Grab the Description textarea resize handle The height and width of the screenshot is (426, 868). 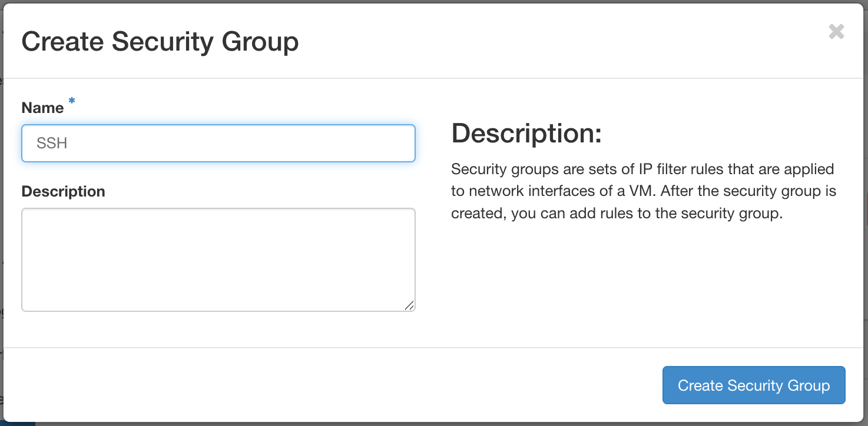[409, 305]
